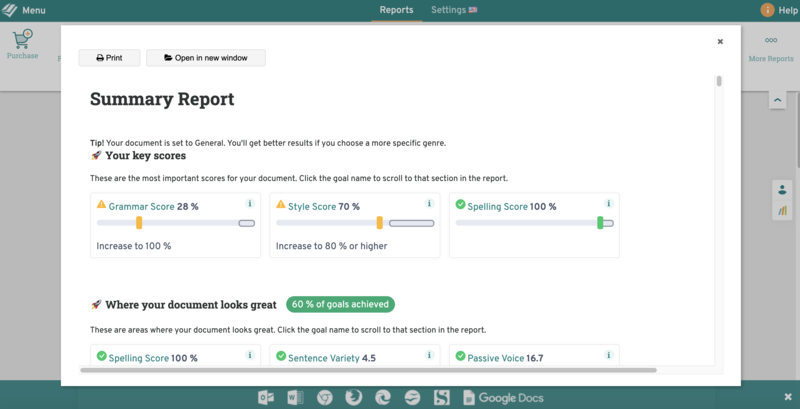The width and height of the screenshot is (800, 409).
Task: Click the Style Score slider handle
Action: pyautogui.click(x=380, y=223)
